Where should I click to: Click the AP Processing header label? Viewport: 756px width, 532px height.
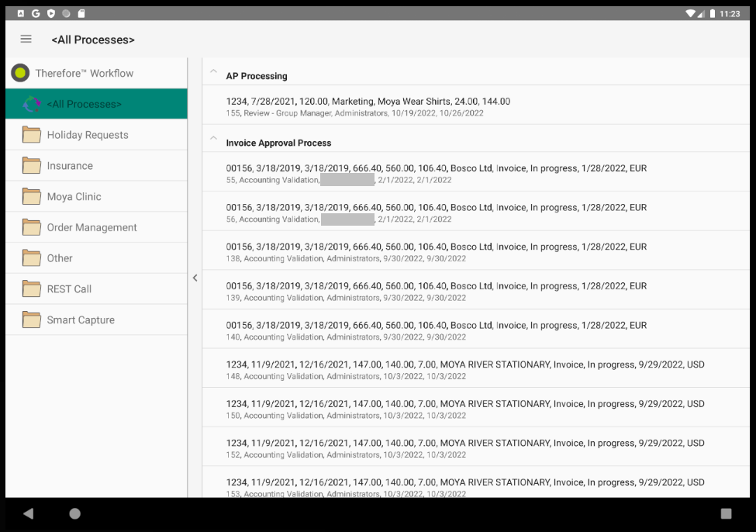click(x=257, y=76)
